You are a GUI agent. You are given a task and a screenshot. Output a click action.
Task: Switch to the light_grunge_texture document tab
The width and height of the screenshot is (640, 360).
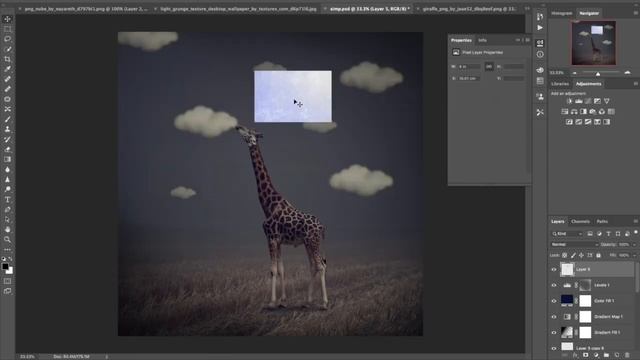(238, 9)
